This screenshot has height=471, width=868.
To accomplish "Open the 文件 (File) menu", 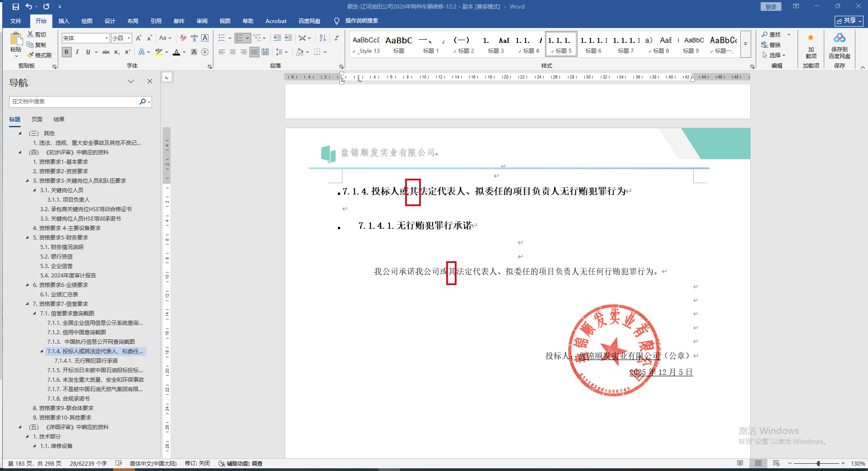I will point(16,21).
